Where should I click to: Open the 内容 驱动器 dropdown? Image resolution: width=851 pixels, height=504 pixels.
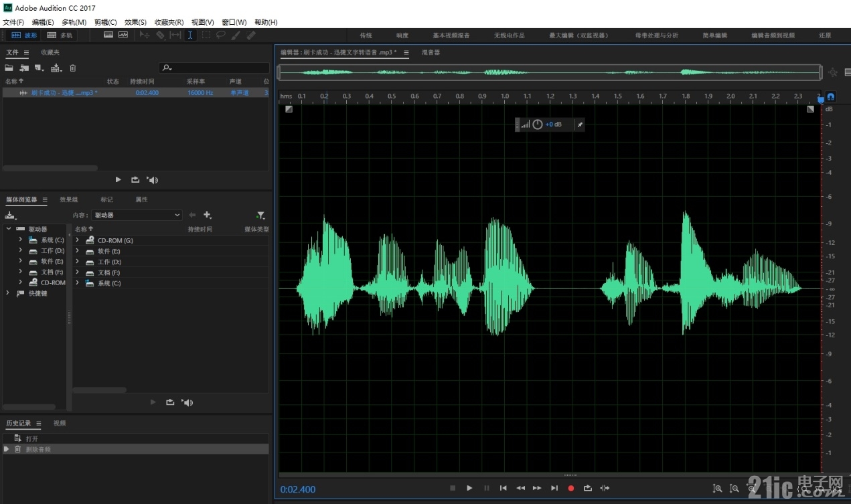point(137,215)
